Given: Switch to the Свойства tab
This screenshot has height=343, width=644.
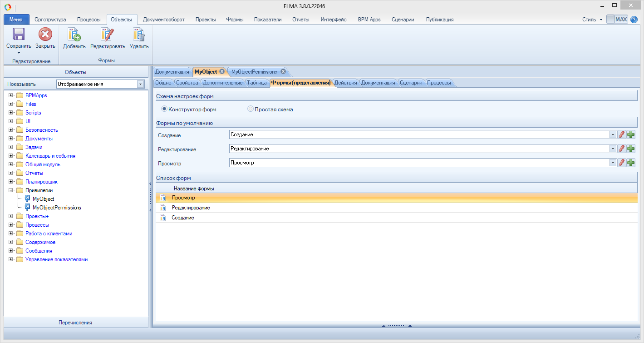Looking at the screenshot, I should click(187, 83).
